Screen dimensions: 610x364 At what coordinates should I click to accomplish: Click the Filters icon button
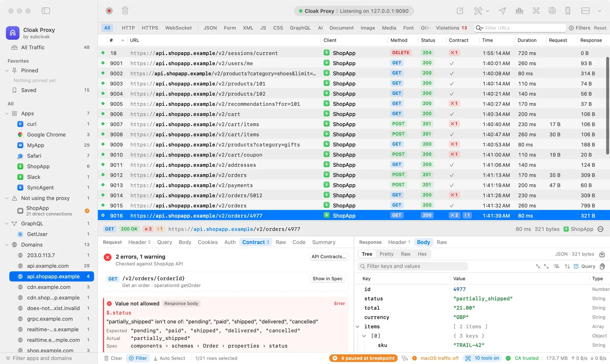tap(579, 28)
